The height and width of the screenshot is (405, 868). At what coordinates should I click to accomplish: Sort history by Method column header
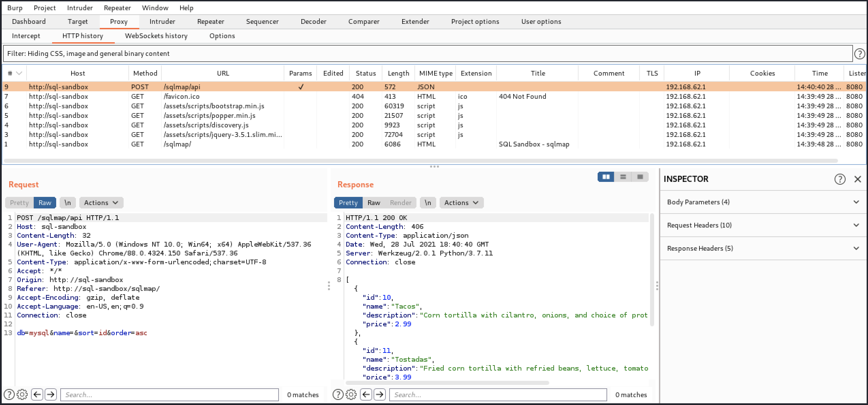(145, 73)
